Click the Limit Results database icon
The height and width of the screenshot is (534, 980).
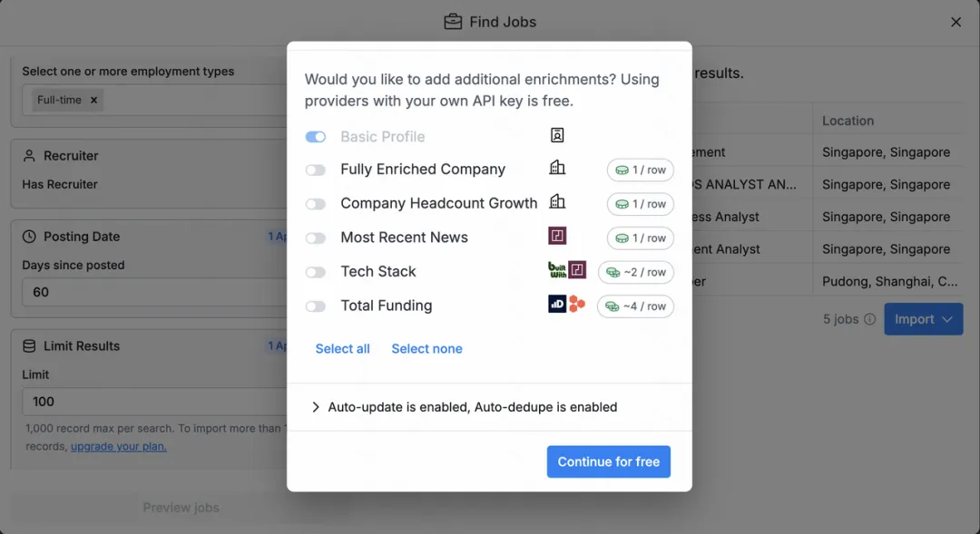(x=29, y=346)
